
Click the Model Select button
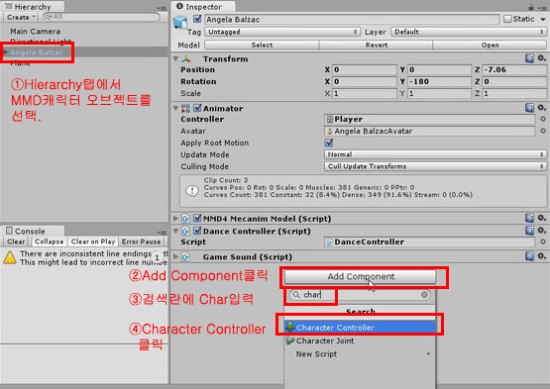tap(262, 45)
